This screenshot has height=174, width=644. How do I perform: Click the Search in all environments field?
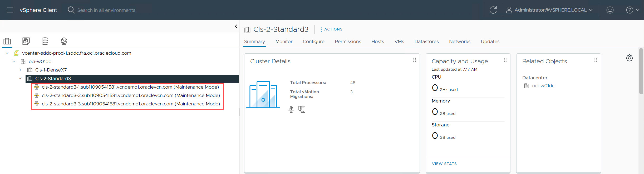point(106,10)
